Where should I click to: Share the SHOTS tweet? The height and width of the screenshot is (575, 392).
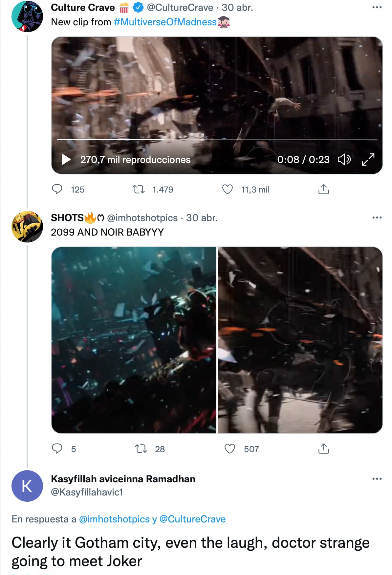pos(323,448)
